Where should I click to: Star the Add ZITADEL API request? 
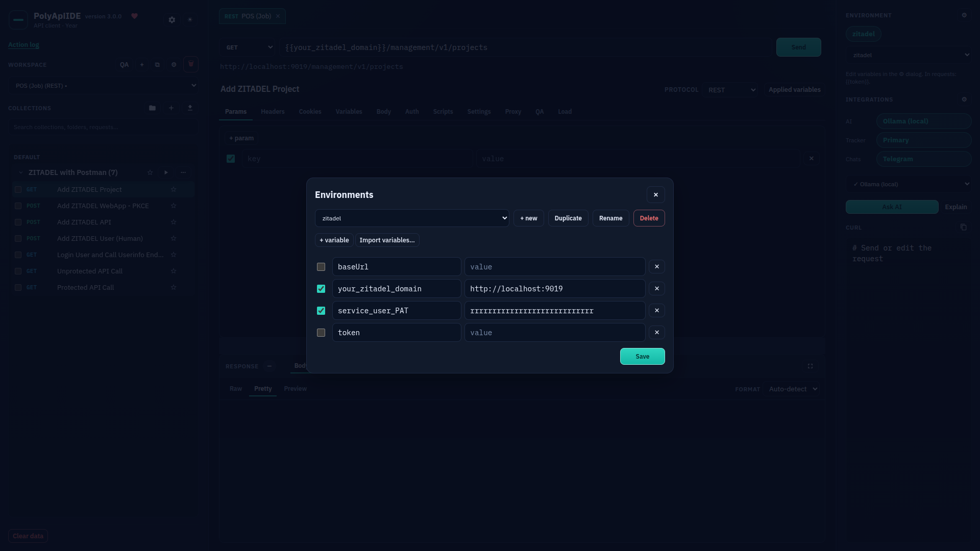tap(174, 222)
